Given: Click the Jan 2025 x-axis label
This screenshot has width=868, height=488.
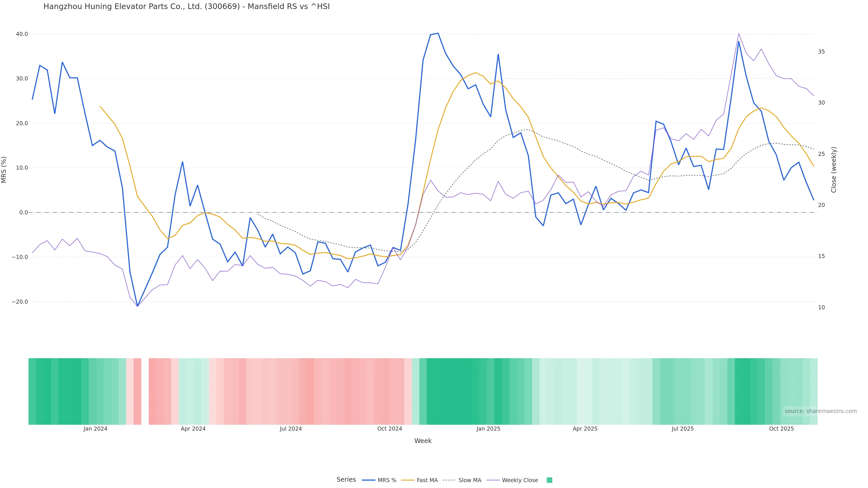Looking at the screenshot, I should (488, 429).
